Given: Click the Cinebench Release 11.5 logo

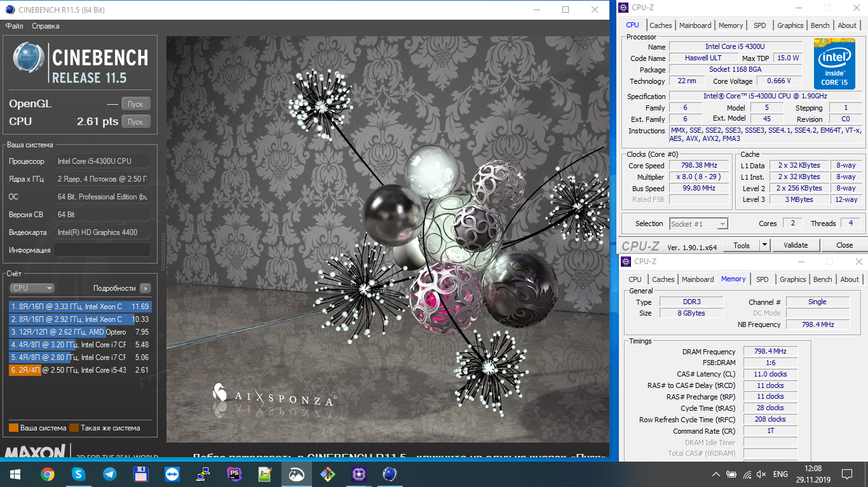Looking at the screenshot, I should (80, 63).
